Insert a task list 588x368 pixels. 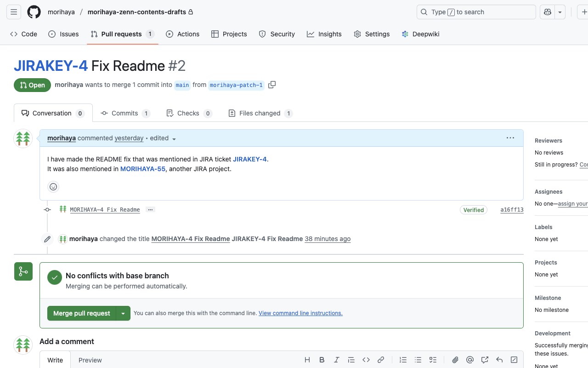[x=433, y=360]
